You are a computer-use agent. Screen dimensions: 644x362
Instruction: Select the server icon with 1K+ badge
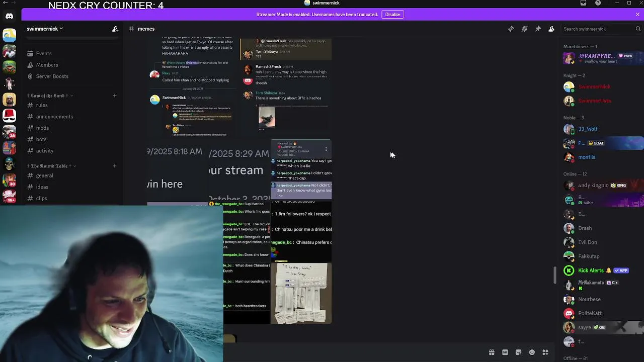[x=9, y=195]
